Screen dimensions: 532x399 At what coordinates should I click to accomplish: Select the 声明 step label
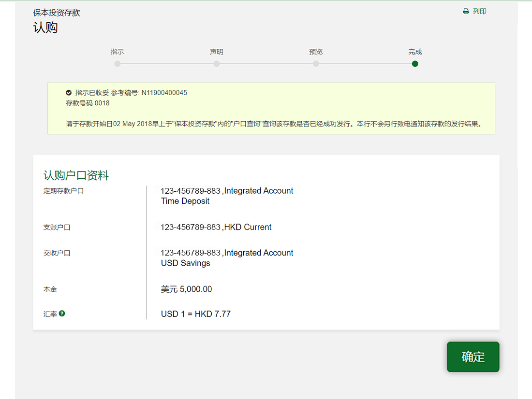point(217,52)
